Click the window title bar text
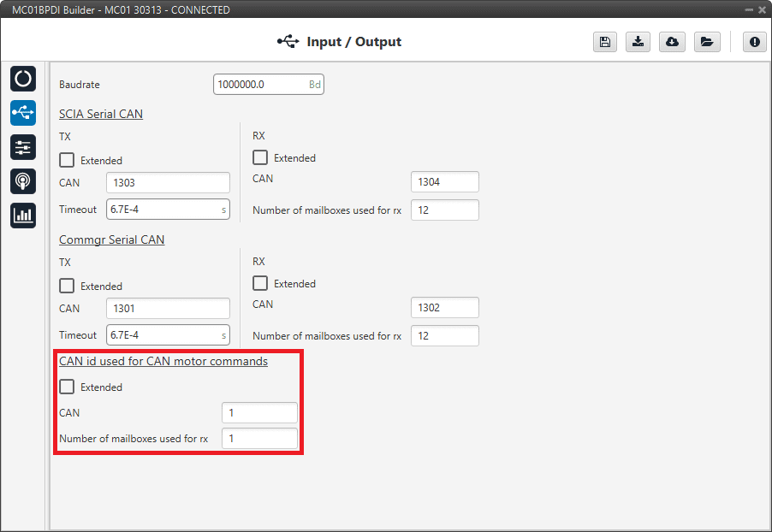772x532 pixels. pos(121,10)
